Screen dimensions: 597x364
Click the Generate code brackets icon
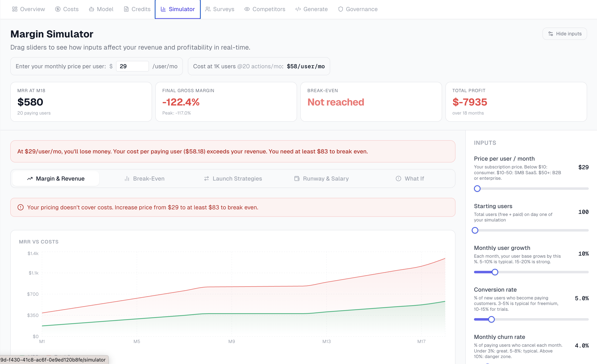(298, 9)
